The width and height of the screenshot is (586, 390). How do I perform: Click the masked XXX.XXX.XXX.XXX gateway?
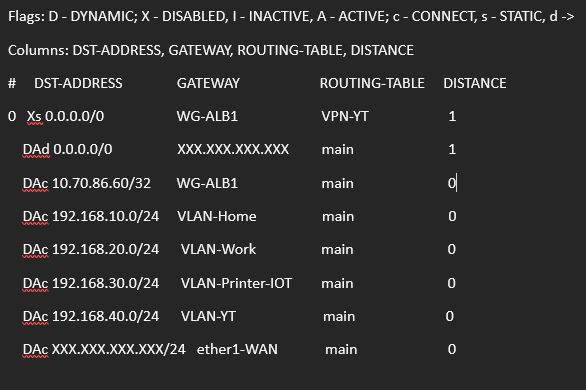(x=233, y=149)
